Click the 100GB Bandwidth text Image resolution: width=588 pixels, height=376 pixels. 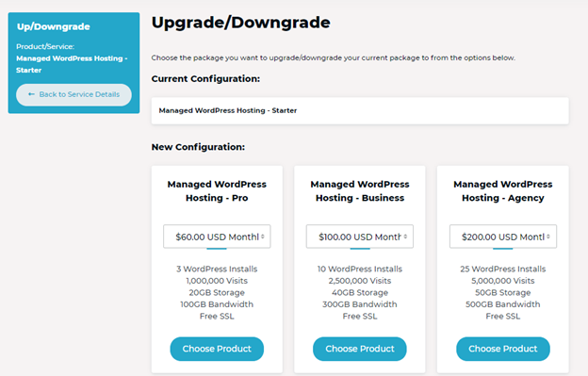(217, 304)
